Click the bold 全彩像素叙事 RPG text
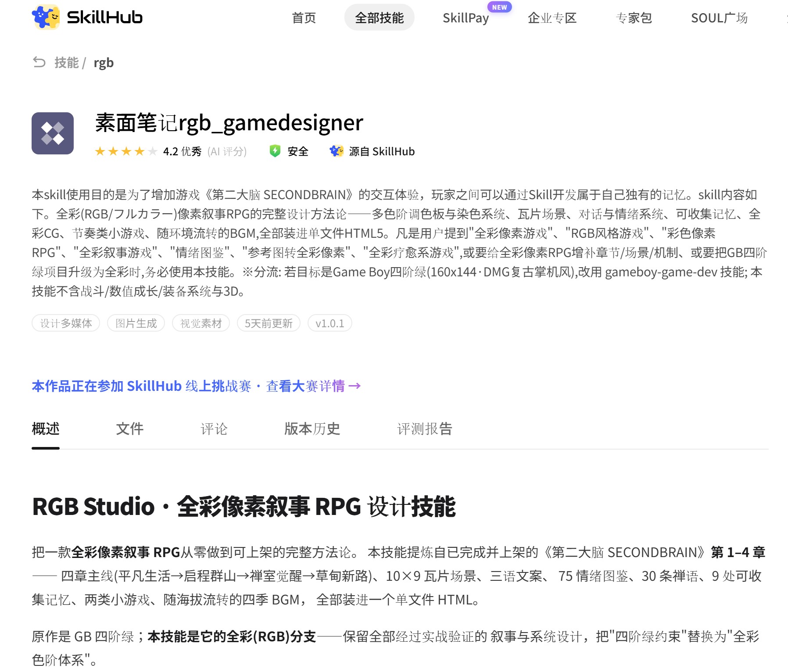 pyautogui.click(x=125, y=552)
